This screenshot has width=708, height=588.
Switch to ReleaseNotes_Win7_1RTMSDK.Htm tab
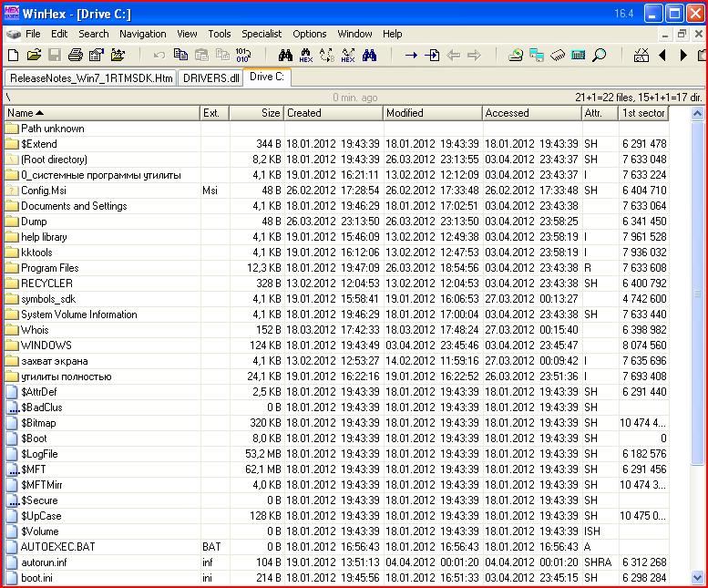[91, 78]
